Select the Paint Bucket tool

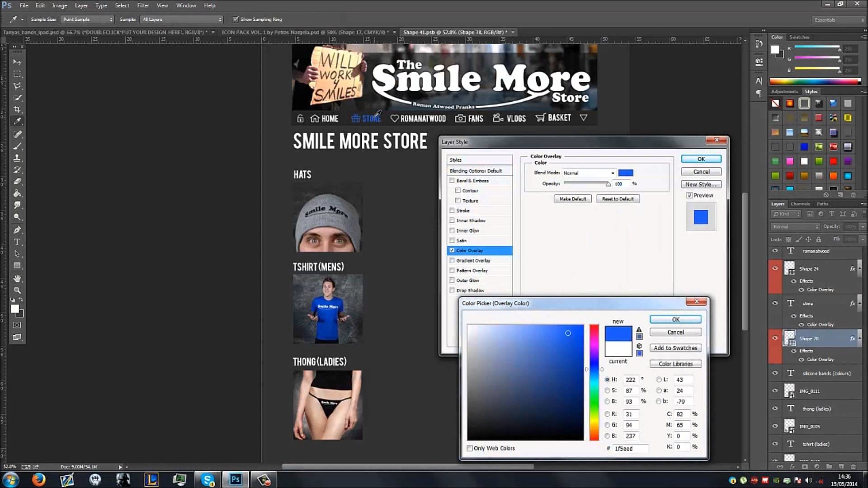tap(17, 193)
